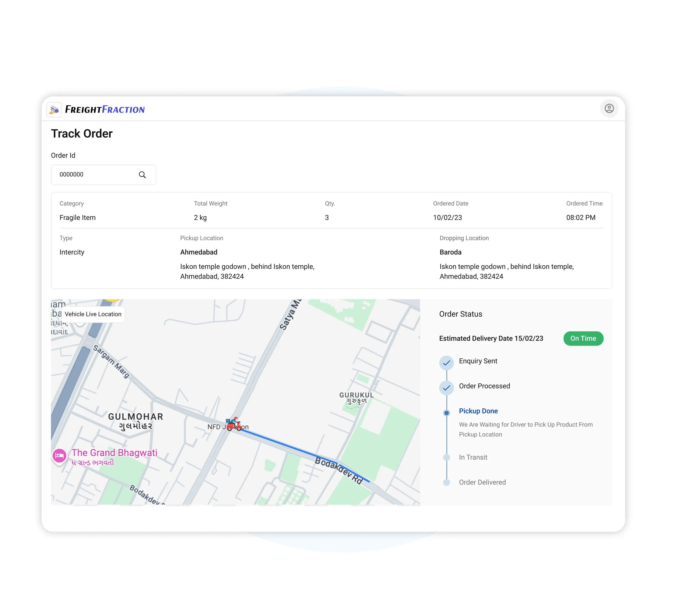Click The Grand Bhagwati hotel pin icon
The image size is (681, 616).
point(59,456)
